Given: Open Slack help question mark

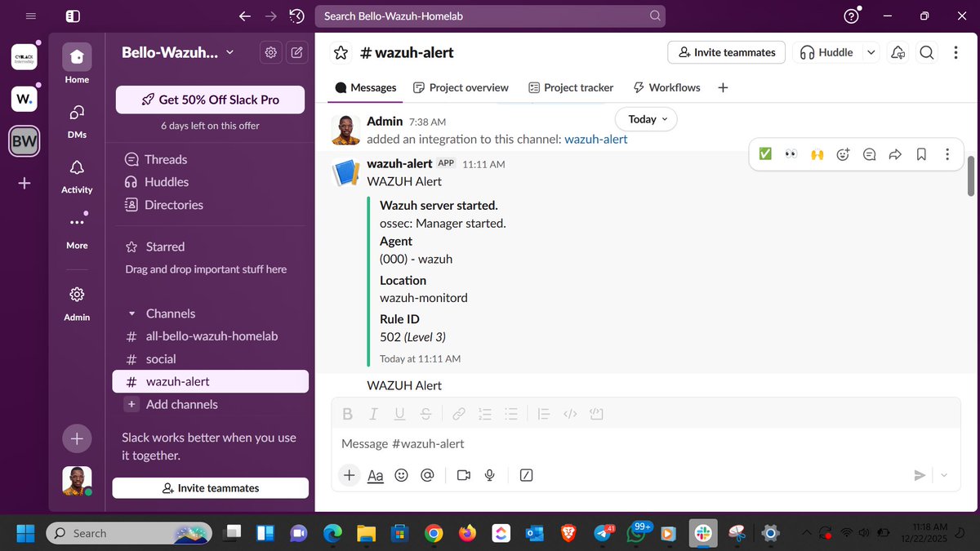Looking at the screenshot, I should click(852, 16).
